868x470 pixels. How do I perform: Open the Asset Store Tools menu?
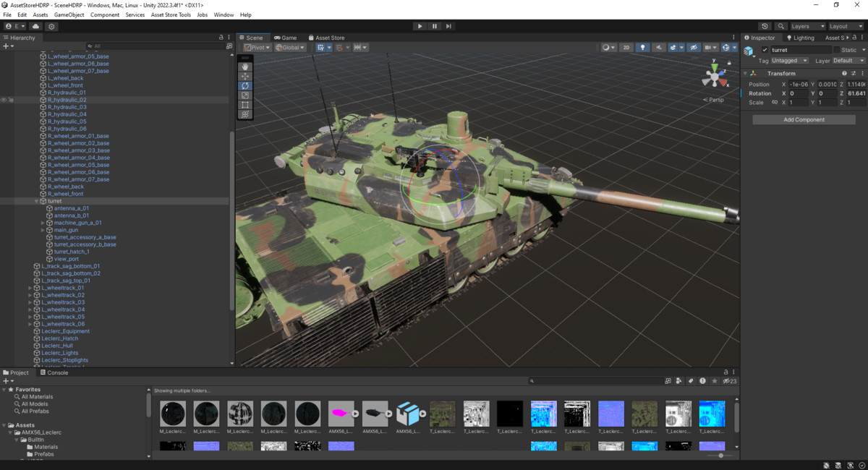(x=171, y=14)
